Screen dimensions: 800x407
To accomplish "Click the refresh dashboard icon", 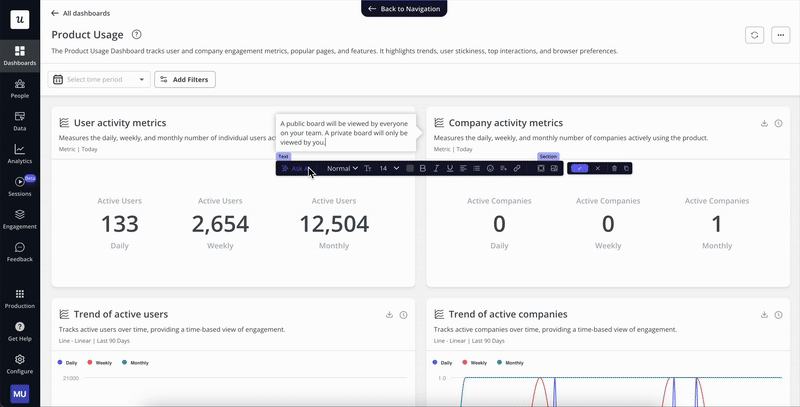I will pyautogui.click(x=754, y=35).
